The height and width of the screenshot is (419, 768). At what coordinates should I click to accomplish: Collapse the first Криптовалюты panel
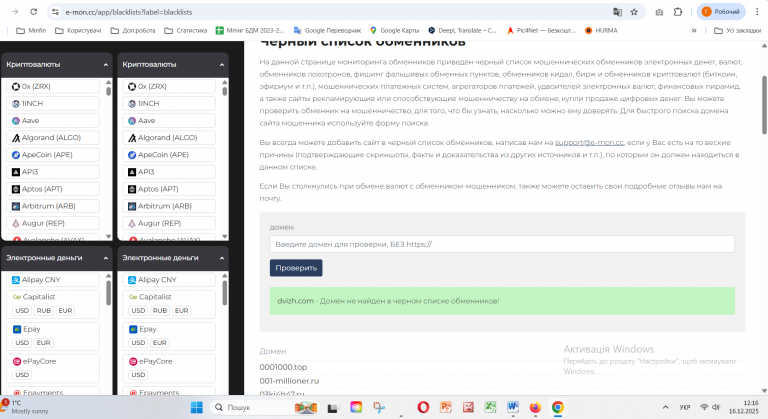coord(106,65)
